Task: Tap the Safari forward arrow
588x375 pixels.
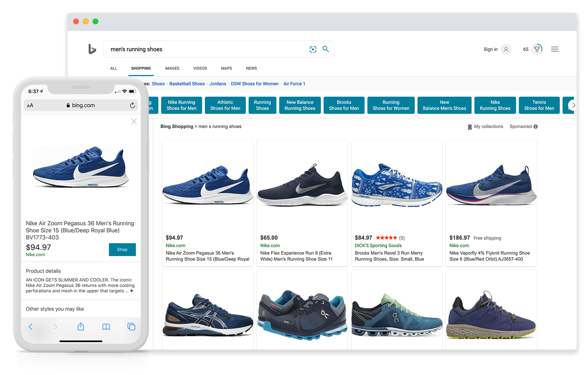Action: coord(55,327)
